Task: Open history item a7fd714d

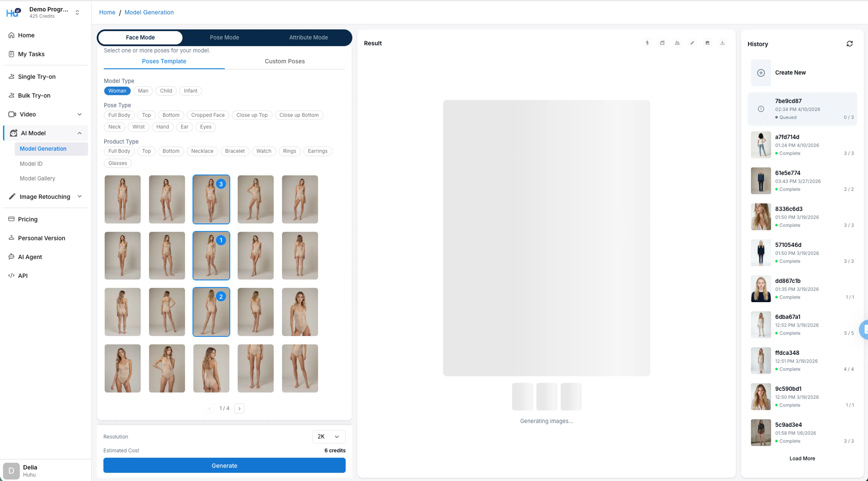Action: (x=802, y=145)
